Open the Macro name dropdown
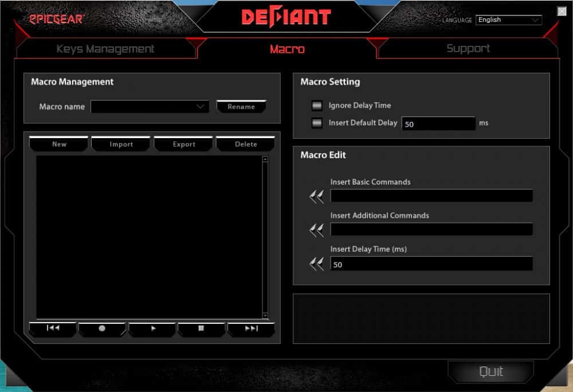 click(150, 107)
